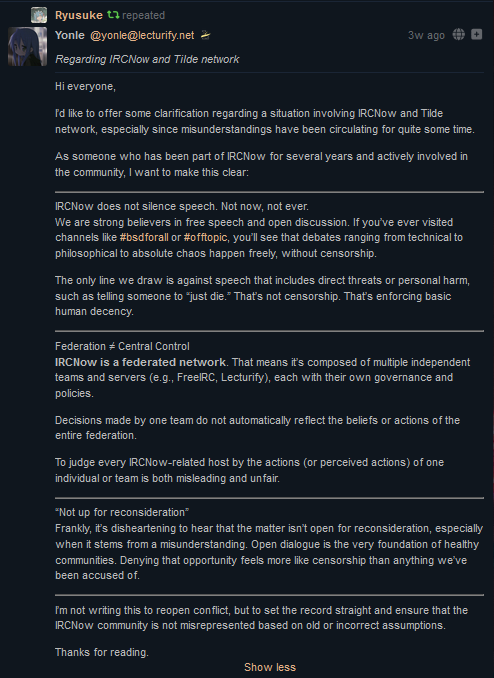
Task: View Yonle's profile avatar image
Action: (27, 47)
